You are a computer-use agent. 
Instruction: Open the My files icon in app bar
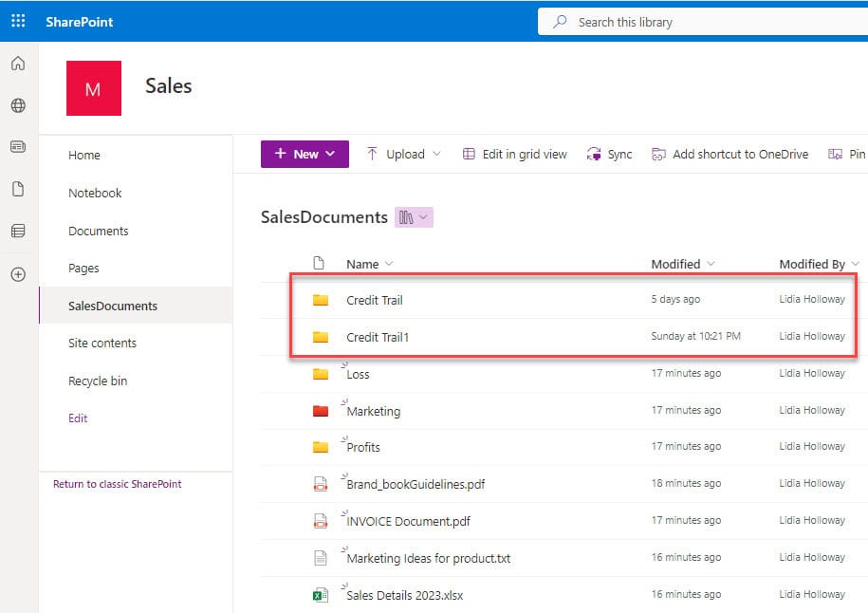point(18,189)
